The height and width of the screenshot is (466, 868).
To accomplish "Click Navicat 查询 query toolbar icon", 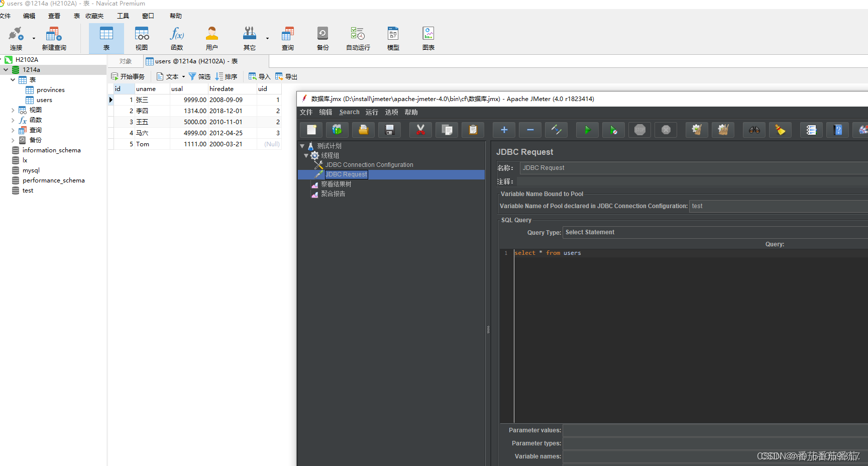I will 288,38.
